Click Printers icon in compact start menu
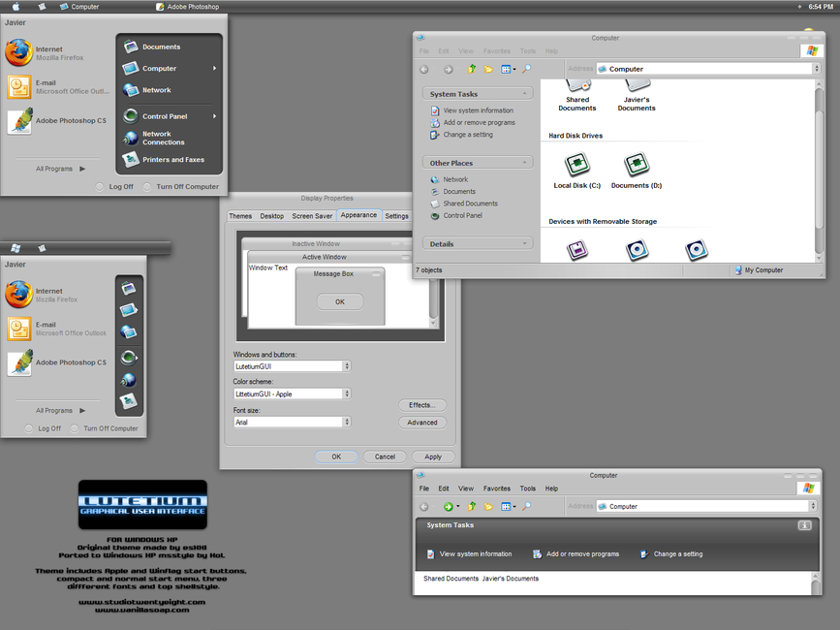This screenshot has width=840, height=630. point(129,401)
